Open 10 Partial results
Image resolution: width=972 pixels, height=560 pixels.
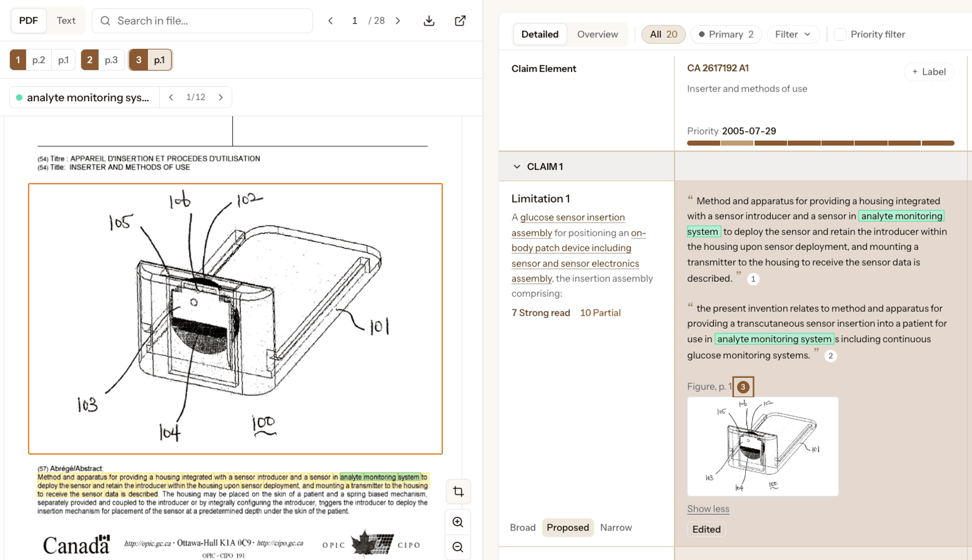pyautogui.click(x=600, y=313)
